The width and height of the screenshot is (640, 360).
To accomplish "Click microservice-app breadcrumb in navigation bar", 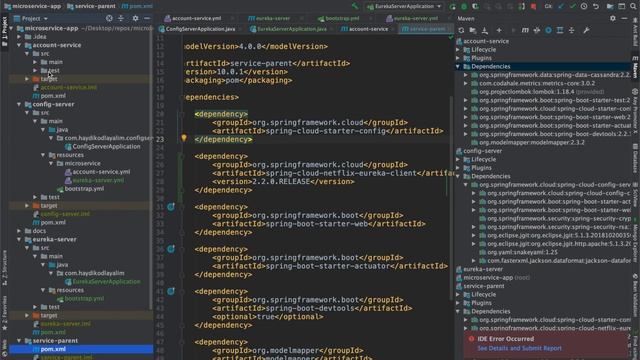I will 33,7.
